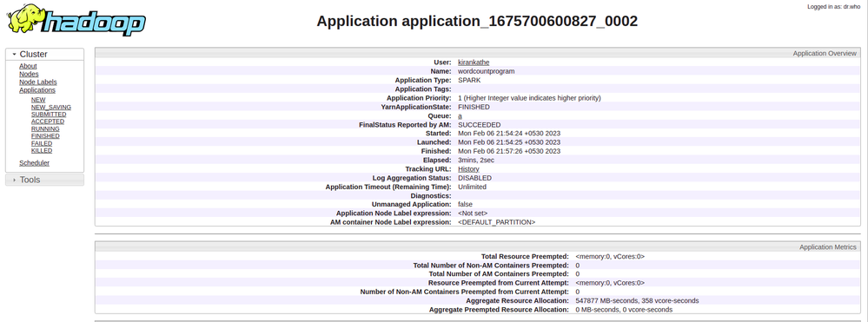Click the <DEFAULT_PARTITION> label value
The image size is (868, 322).
pos(496,222)
